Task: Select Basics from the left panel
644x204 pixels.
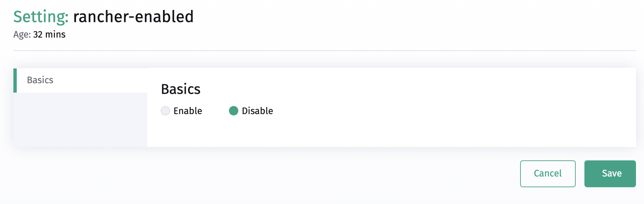Action: (x=39, y=80)
